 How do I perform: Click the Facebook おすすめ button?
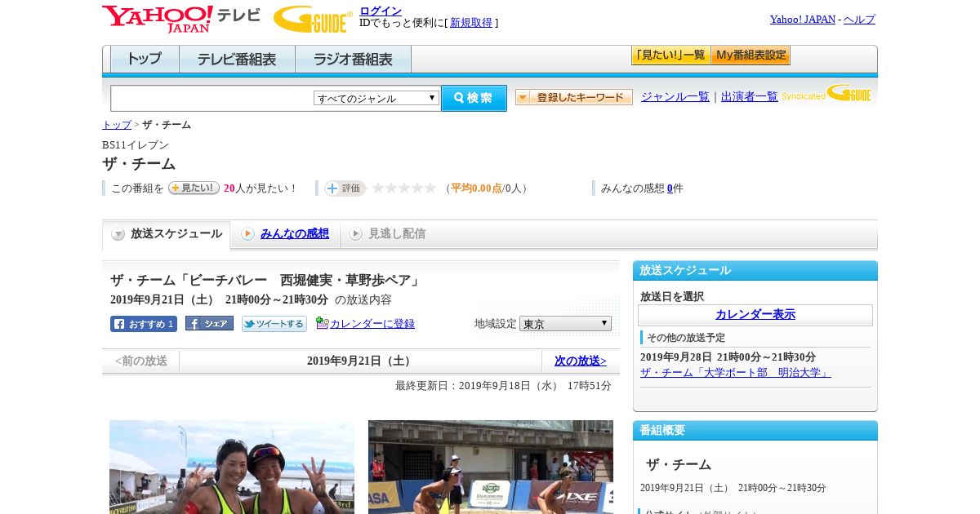(x=144, y=324)
